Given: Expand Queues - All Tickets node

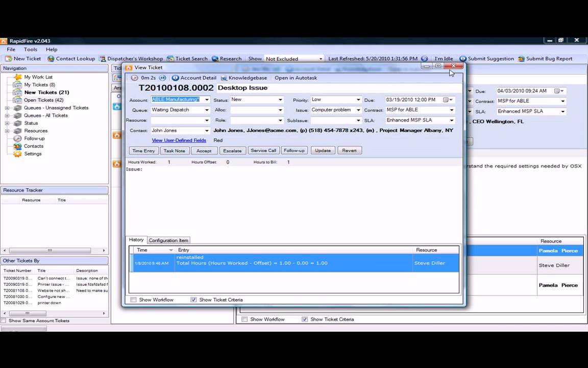Looking at the screenshot, I should pos(7,116).
